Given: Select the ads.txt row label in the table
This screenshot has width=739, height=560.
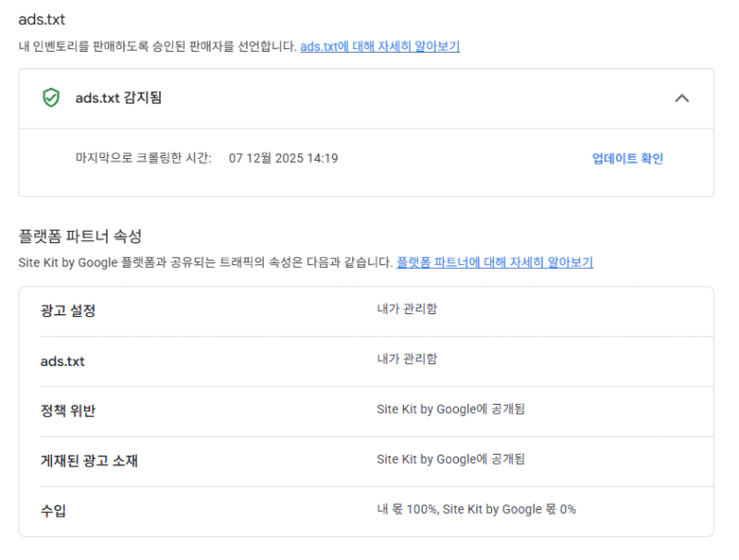Looking at the screenshot, I should (x=61, y=361).
